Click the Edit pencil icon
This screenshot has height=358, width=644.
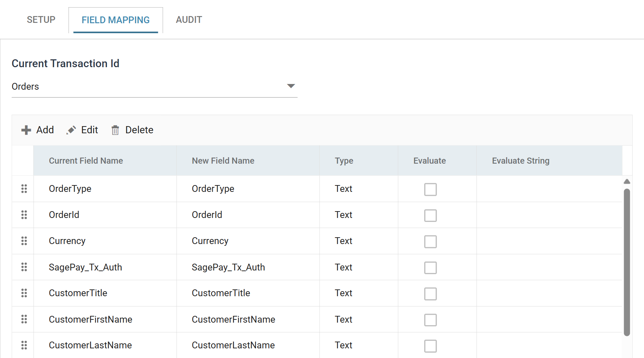click(71, 130)
